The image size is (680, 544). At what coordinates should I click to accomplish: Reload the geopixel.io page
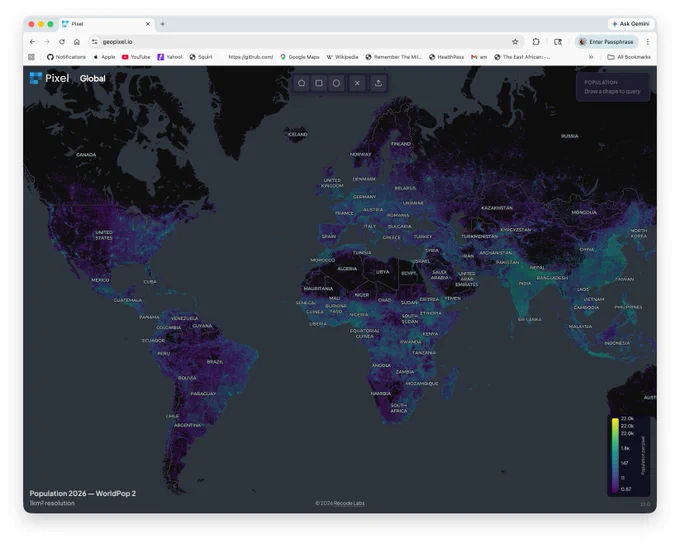click(62, 42)
